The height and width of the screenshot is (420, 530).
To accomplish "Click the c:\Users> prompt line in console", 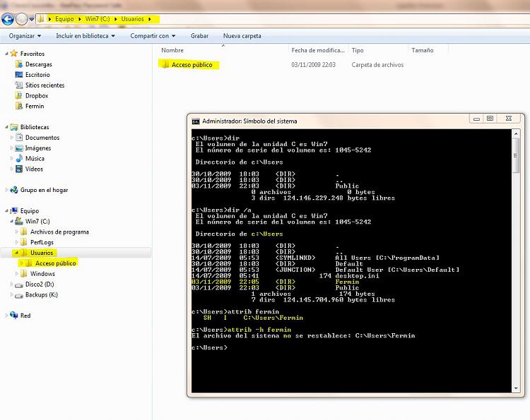I will point(210,347).
